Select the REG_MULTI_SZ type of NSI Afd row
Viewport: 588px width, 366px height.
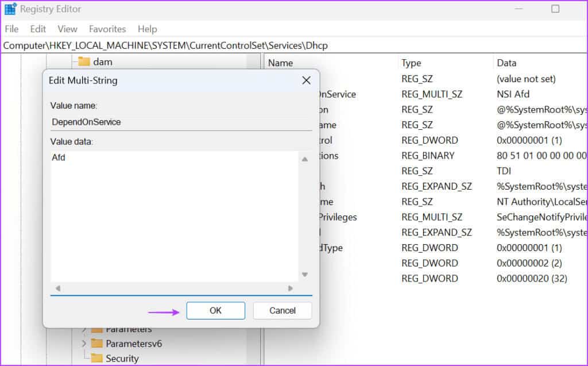point(432,94)
